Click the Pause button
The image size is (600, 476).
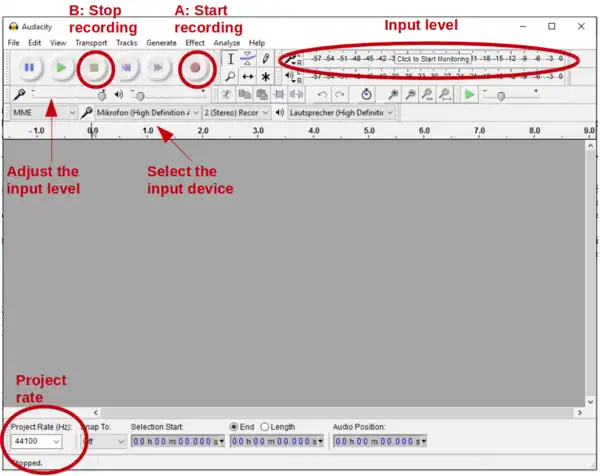coord(29,68)
